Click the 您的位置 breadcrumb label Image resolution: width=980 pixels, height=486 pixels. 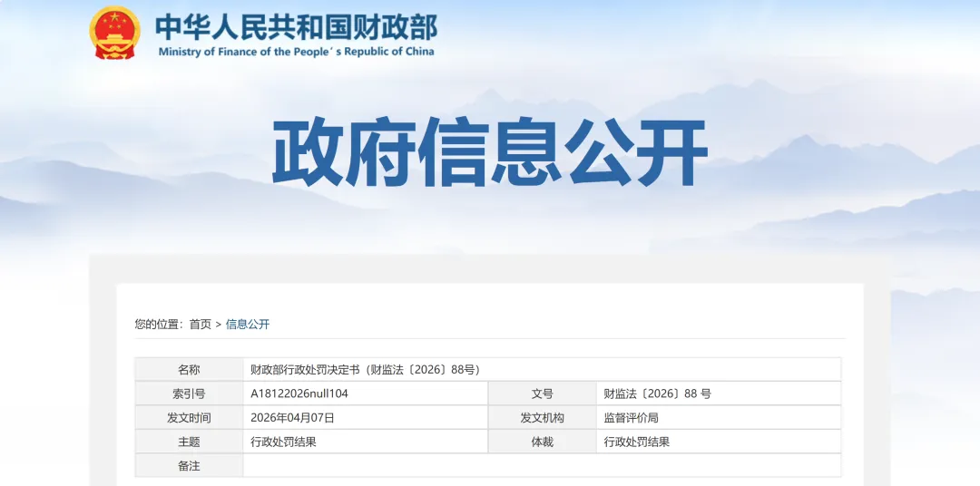[160, 325]
